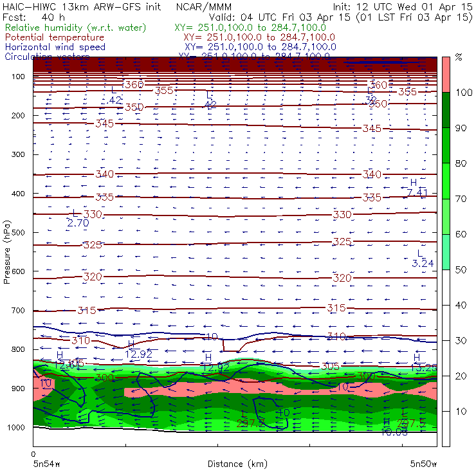
Task: Click the 400 hPa pressure tick label
Action: (x=18, y=194)
